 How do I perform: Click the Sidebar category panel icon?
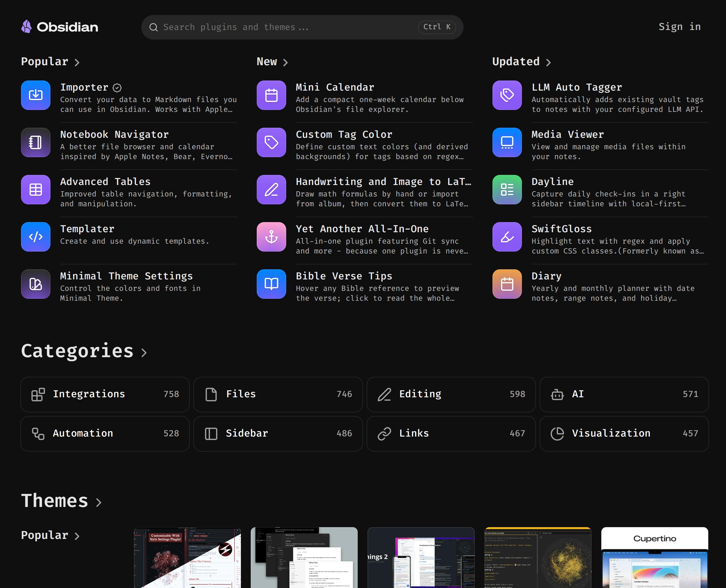(x=211, y=434)
